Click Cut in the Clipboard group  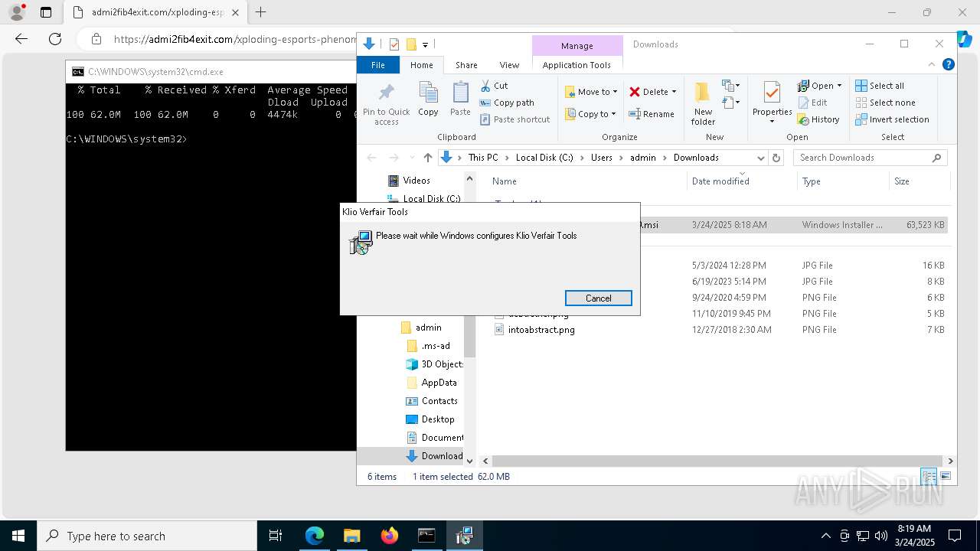coord(494,86)
